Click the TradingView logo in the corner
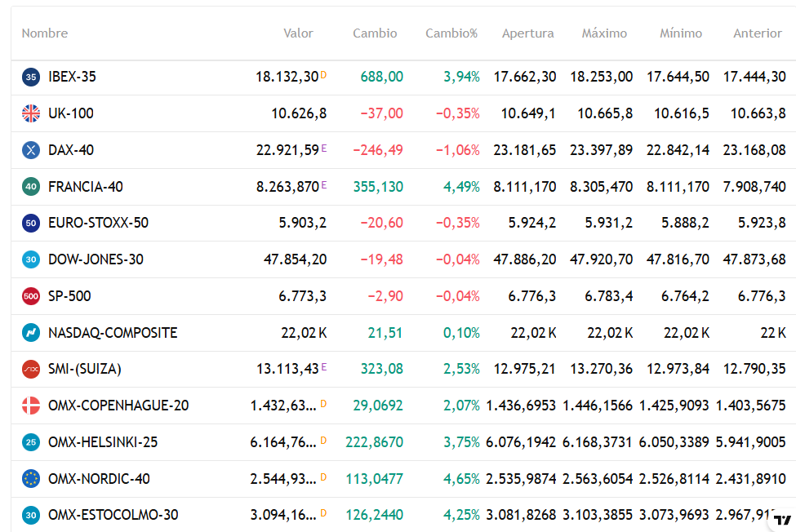 [782, 520]
